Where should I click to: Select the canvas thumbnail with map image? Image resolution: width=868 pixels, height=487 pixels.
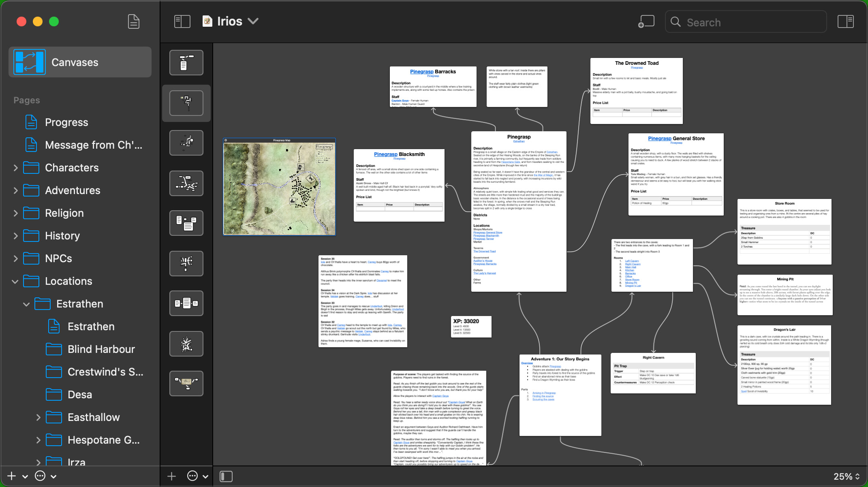click(186, 383)
